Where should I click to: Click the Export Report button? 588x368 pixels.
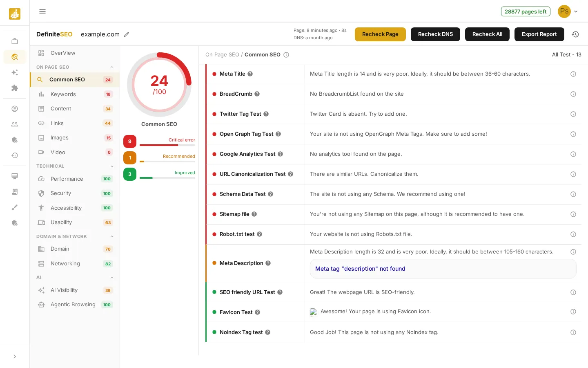point(539,34)
